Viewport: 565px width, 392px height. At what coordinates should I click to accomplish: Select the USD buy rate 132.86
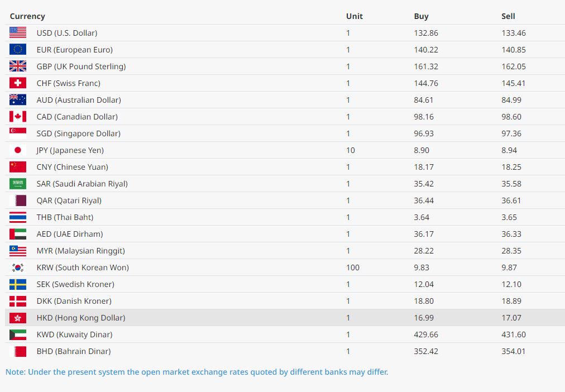pyautogui.click(x=426, y=33)
